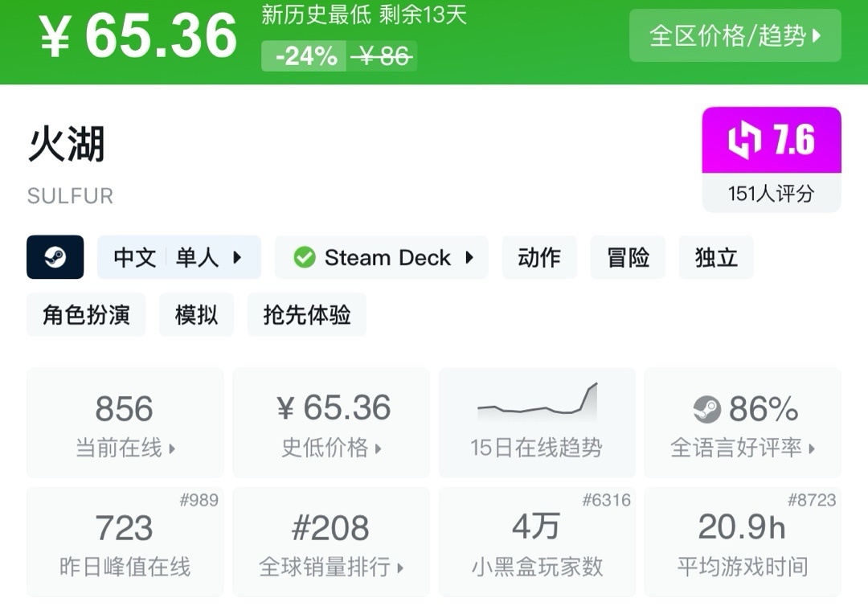Click the Steam platform icon tag
The image size is (868, 606).
point(55,257)
